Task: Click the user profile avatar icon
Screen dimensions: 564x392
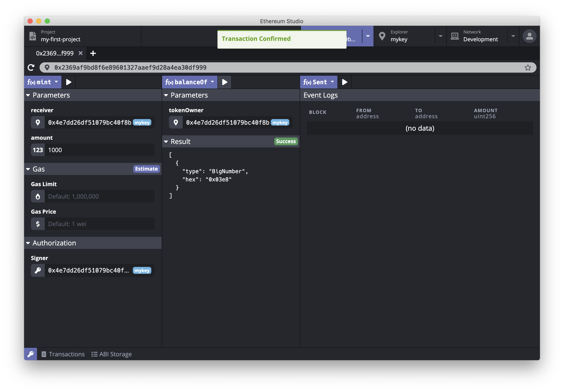Action: [x=529, y=36]
